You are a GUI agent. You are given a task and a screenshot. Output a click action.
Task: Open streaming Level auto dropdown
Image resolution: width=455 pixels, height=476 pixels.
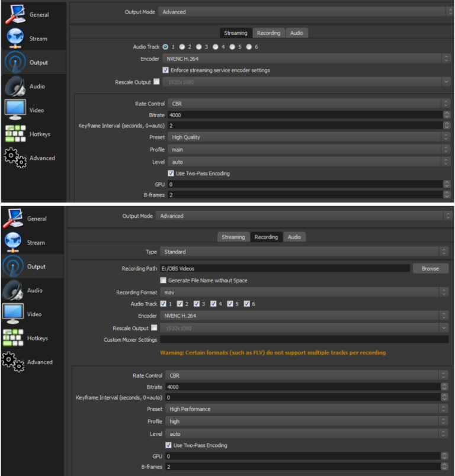point(309,162)
